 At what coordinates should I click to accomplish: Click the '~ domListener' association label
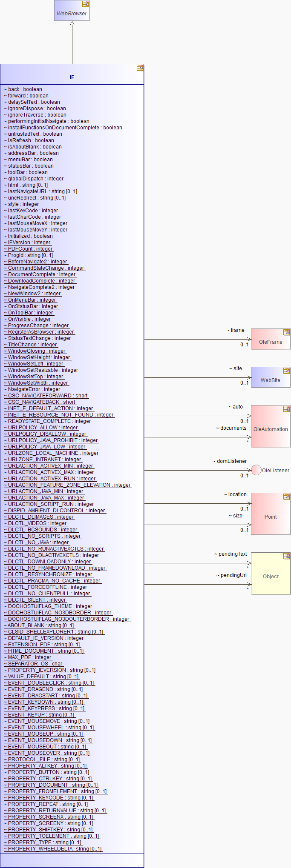[x=230, y=461]
